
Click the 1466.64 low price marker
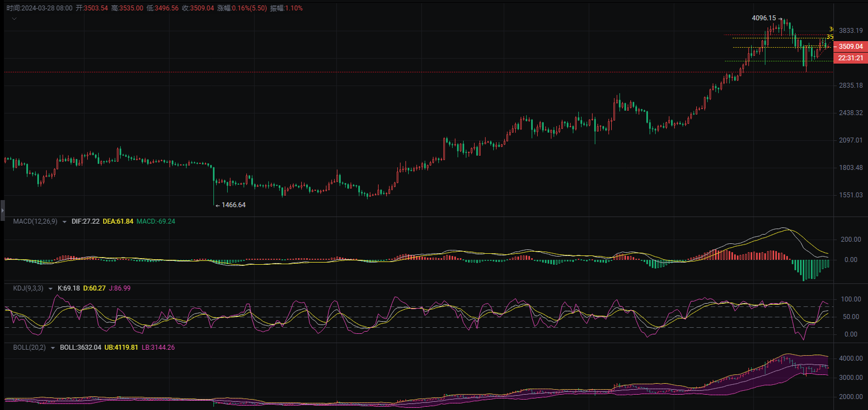233,205
